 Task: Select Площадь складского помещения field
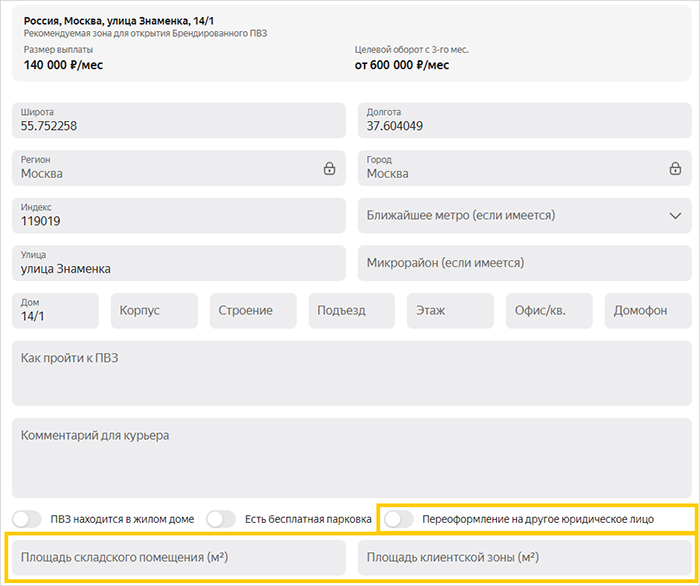[x=178, y=557]
